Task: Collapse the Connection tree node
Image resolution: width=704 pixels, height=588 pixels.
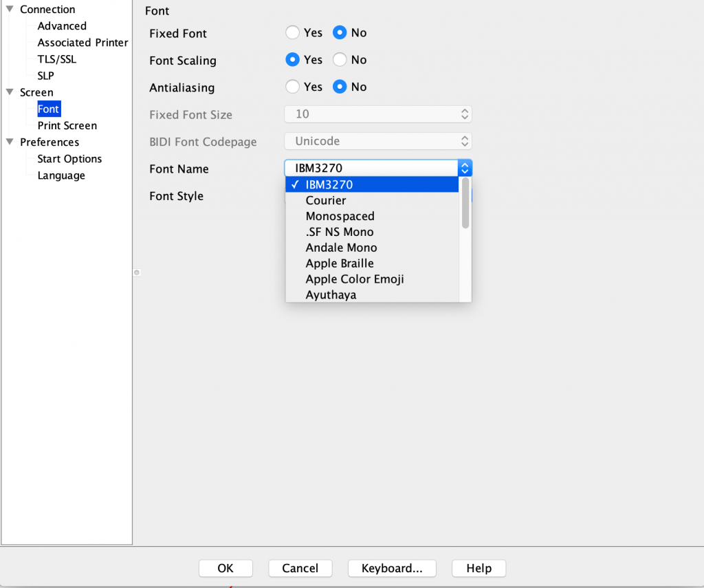Action: point(10,10)
